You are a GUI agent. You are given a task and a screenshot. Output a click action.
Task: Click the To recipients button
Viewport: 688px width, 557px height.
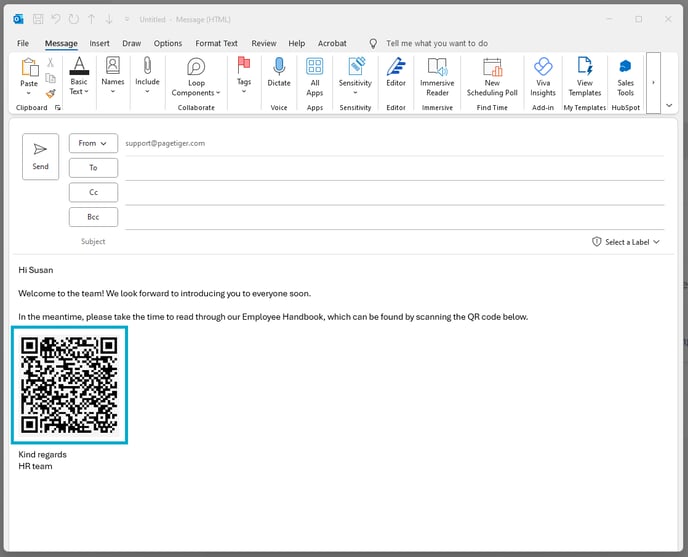pyautogui.click(x=93, y=168)
